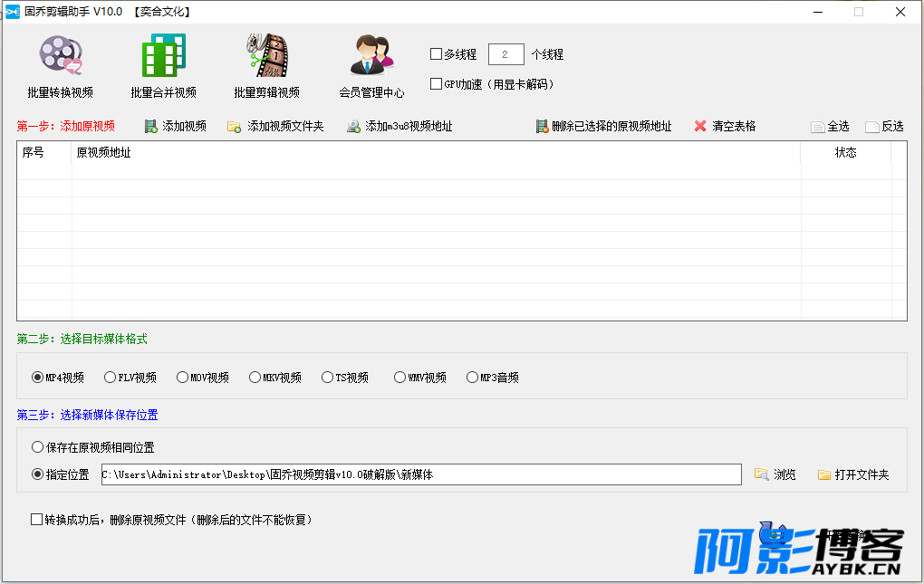Click the 状态 column header
Screen dimensions: 924x584
click(845, 152)
